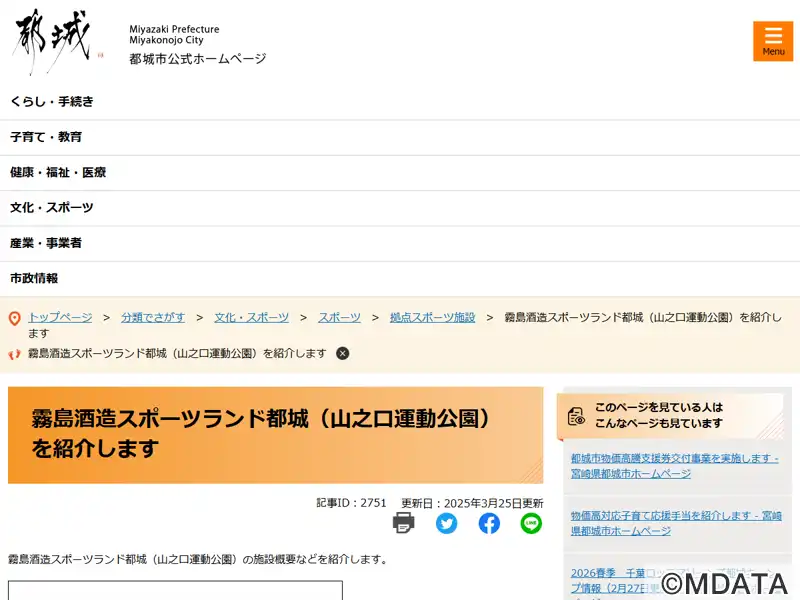This screenshot has width=800, height=600.
Task: Go to 拠点スポーツ施設 breadcrumb link
Action: (433, 317)
